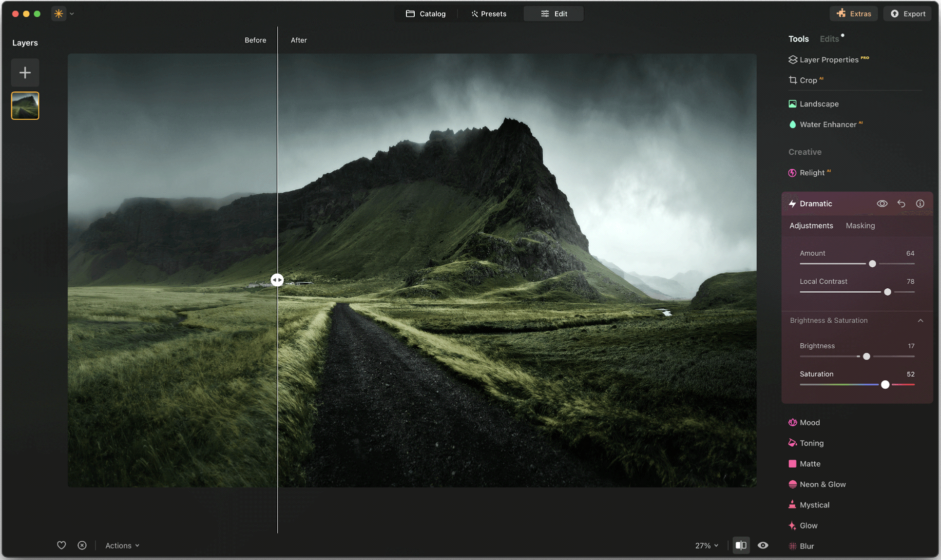
Task: Click the Amount slider handle
Action: click(872, 264)
